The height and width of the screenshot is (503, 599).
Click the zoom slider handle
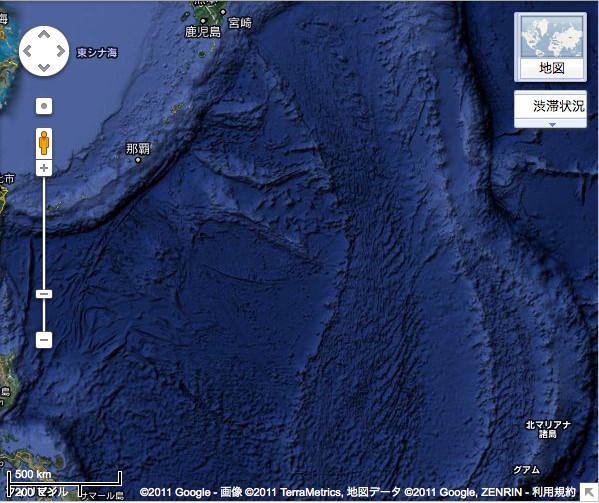(44, 294)
